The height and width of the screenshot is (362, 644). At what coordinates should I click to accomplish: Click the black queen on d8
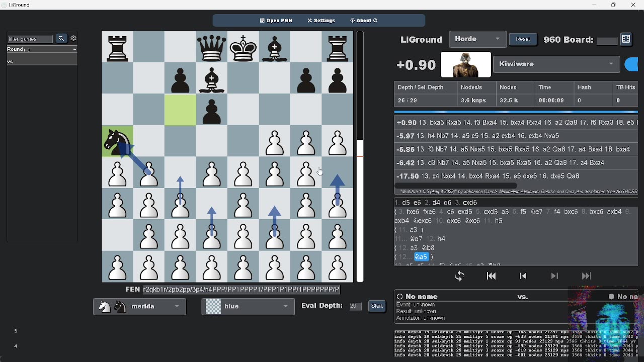click(212, 47)
